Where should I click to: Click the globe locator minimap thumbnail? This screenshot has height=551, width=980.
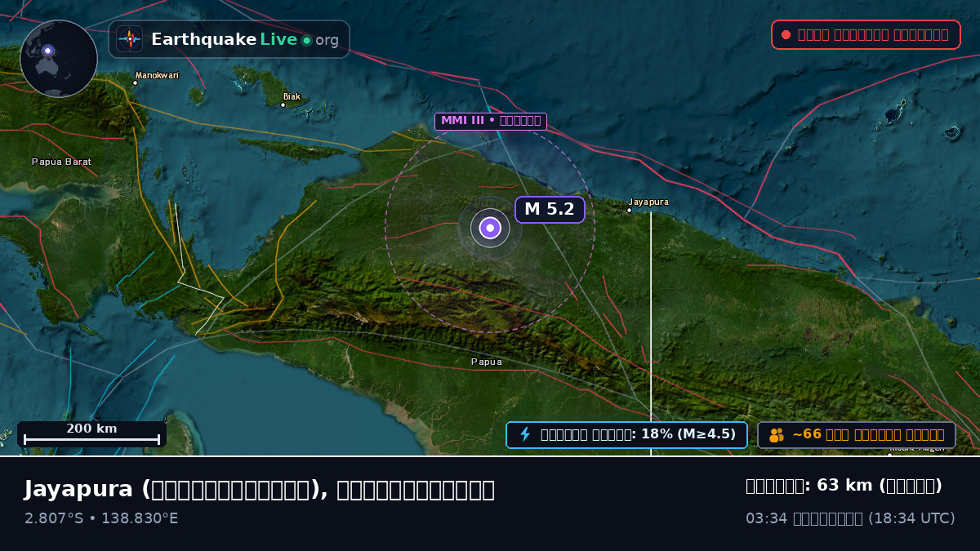59,59
